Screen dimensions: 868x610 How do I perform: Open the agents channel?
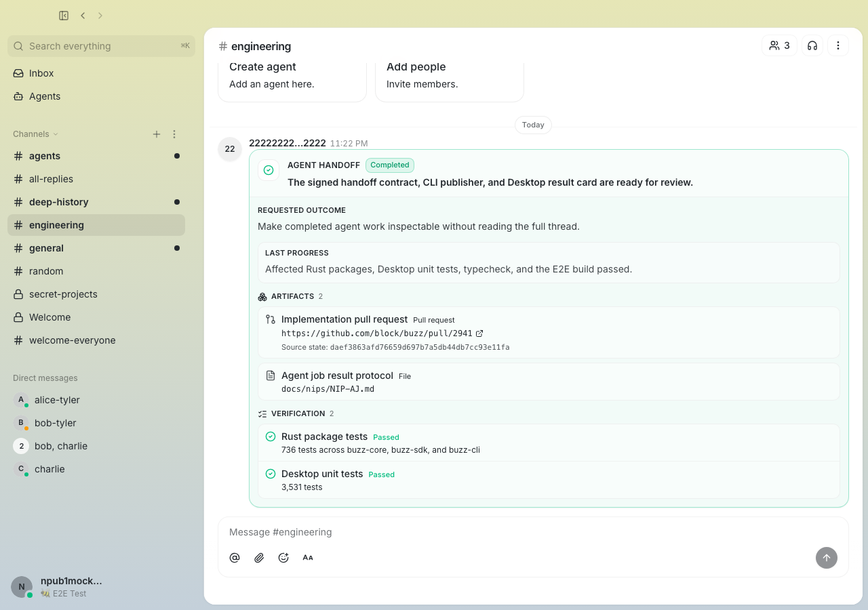(x=96, y=156)
